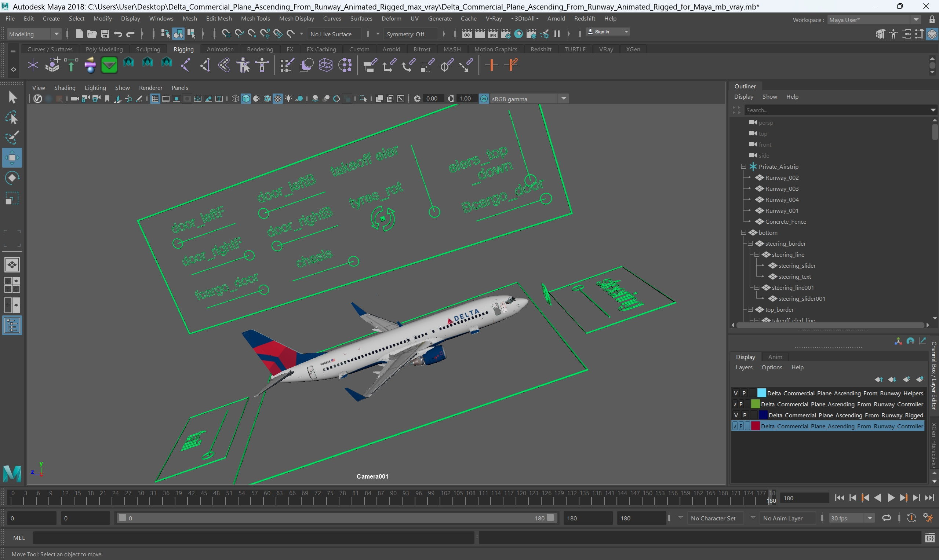The image size is (939, 560).
Task: Activate the Paint Selection tool
Action: pos(12,138)
